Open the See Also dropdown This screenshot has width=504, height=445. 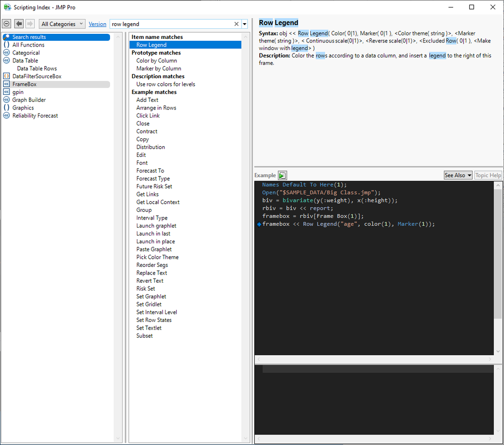[458, 175]
